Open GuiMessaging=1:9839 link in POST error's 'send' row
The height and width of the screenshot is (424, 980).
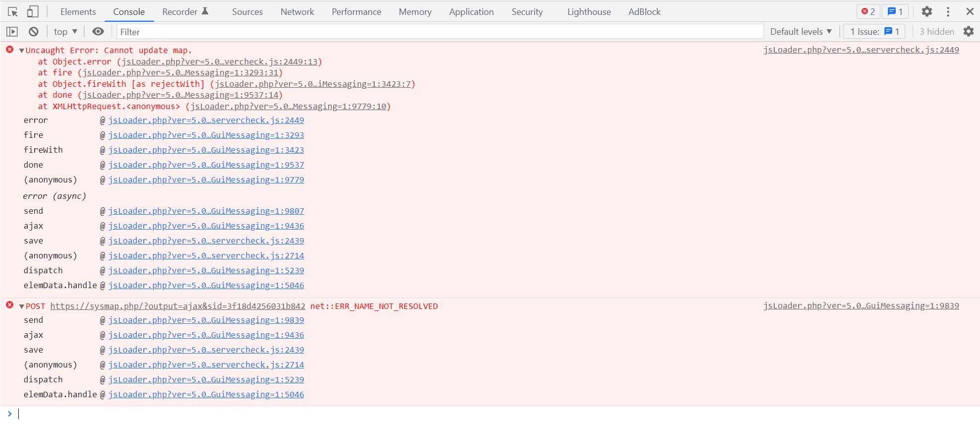tap(206, 320)
